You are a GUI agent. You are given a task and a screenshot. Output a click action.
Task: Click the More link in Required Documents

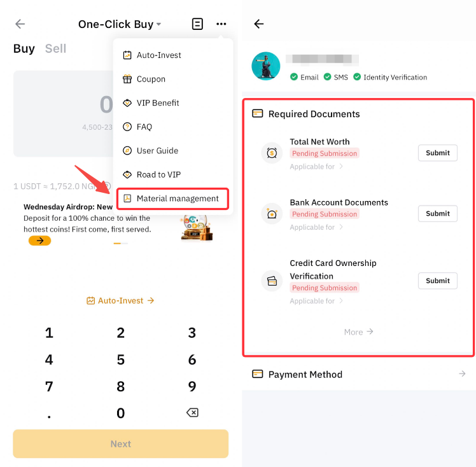(x=358, y=332)
